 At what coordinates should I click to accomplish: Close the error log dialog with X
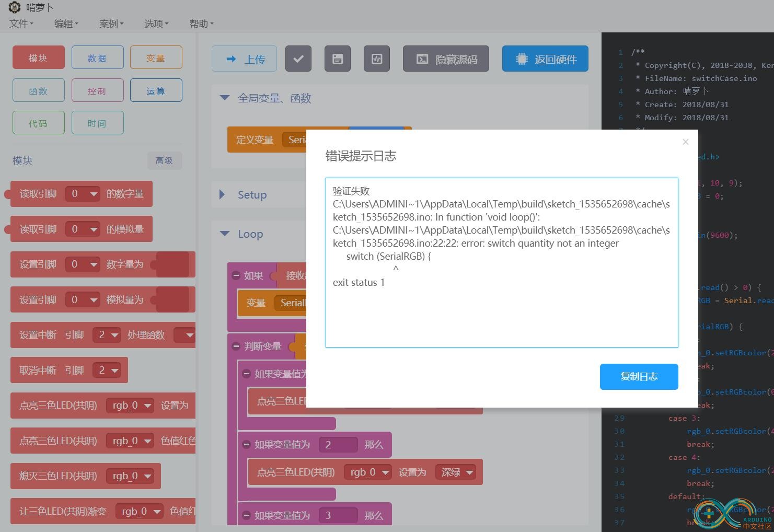[686, 142]
